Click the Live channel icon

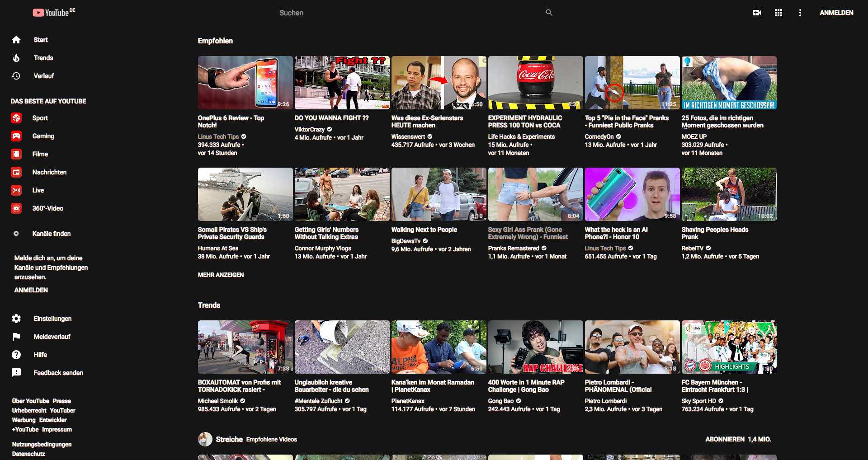[16, 190]
